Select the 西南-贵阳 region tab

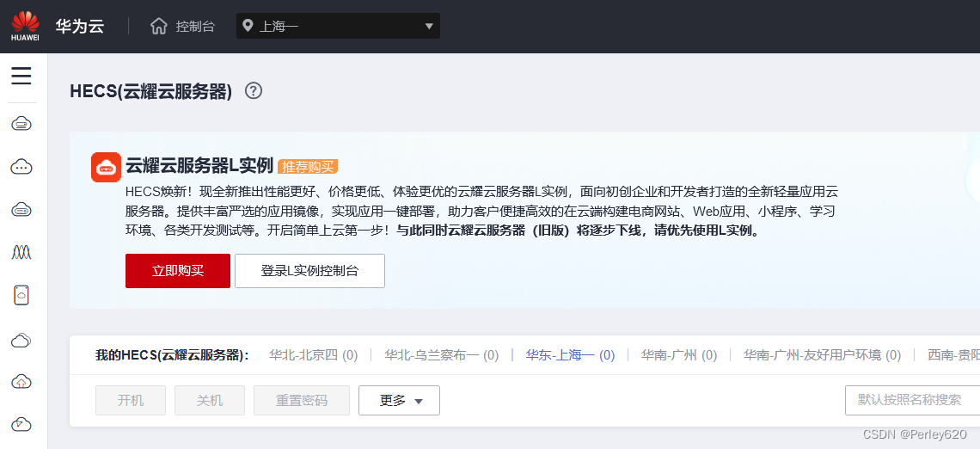point(953,355)
